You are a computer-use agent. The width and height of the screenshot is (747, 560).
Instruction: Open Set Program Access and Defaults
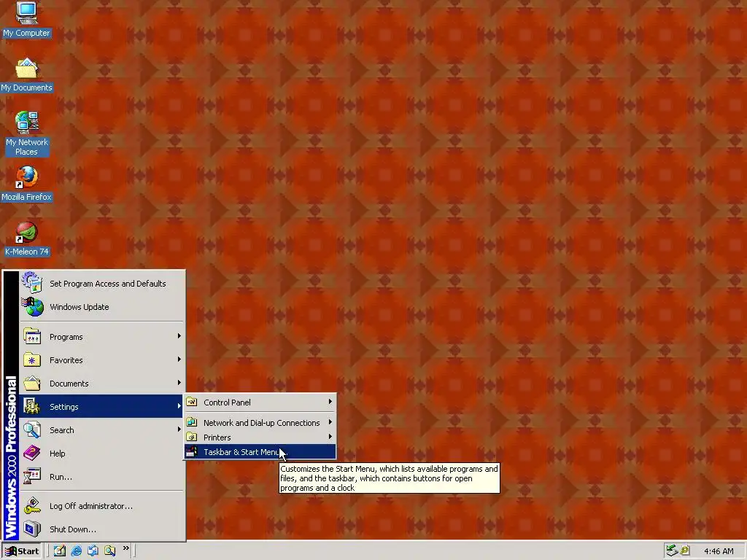tap(101, 284)
